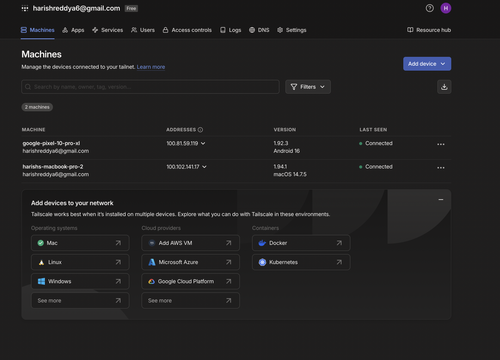
Task: Click the Connected status for harishs-macbook-pro-2
Action: pyautogui.click(x=376, y=167)
